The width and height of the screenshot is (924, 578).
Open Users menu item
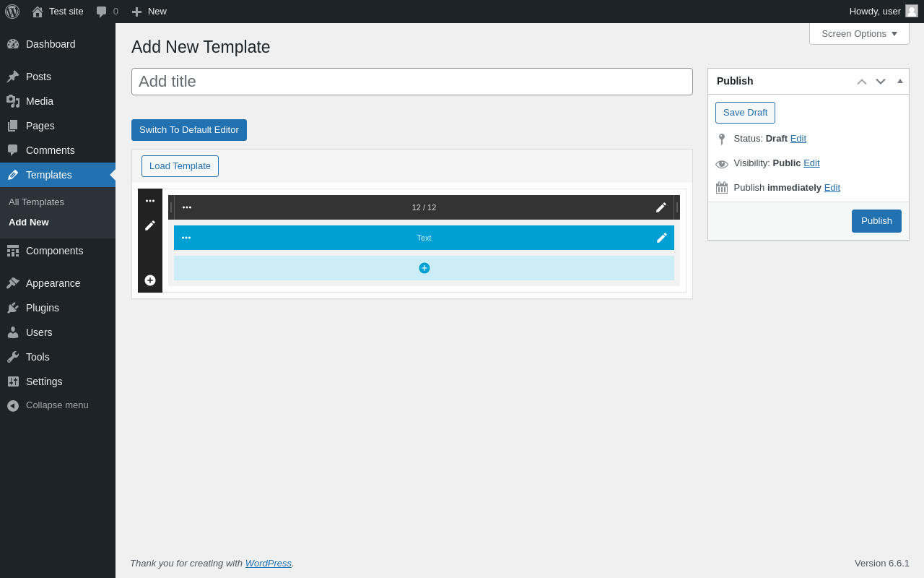(58, 332)
